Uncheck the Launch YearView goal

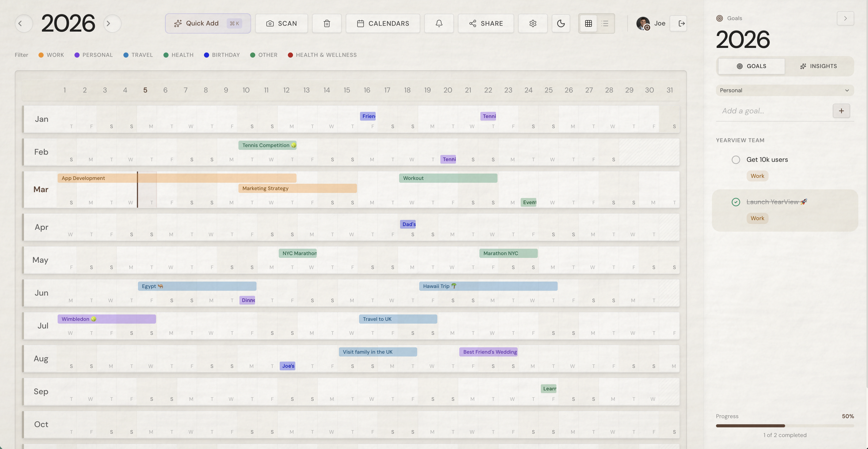coord(736,202)
